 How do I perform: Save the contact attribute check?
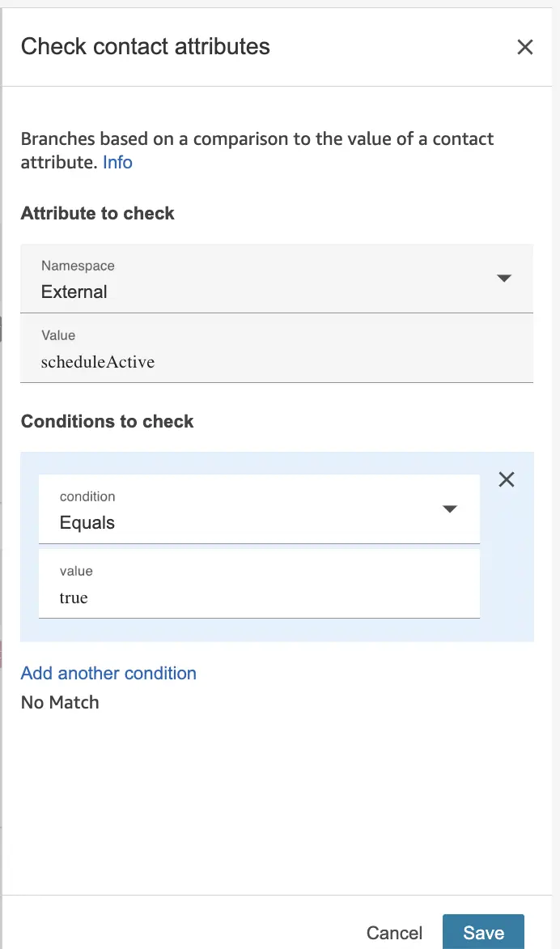[x=483, y=932]
